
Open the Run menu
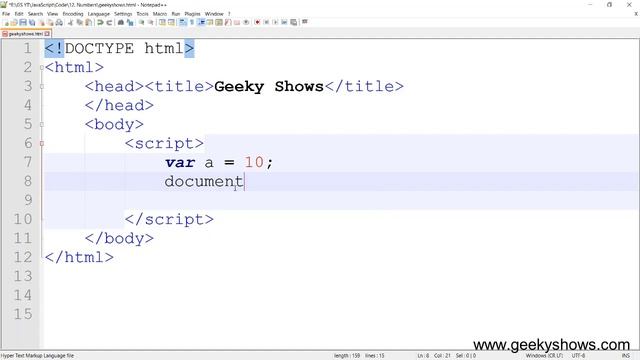[x=176, y=14]
